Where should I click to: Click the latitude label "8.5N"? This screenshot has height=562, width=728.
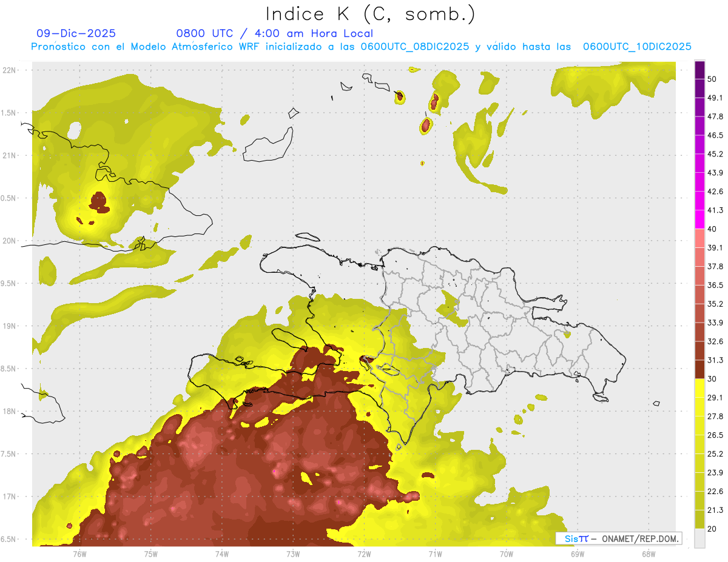(9, 369)
